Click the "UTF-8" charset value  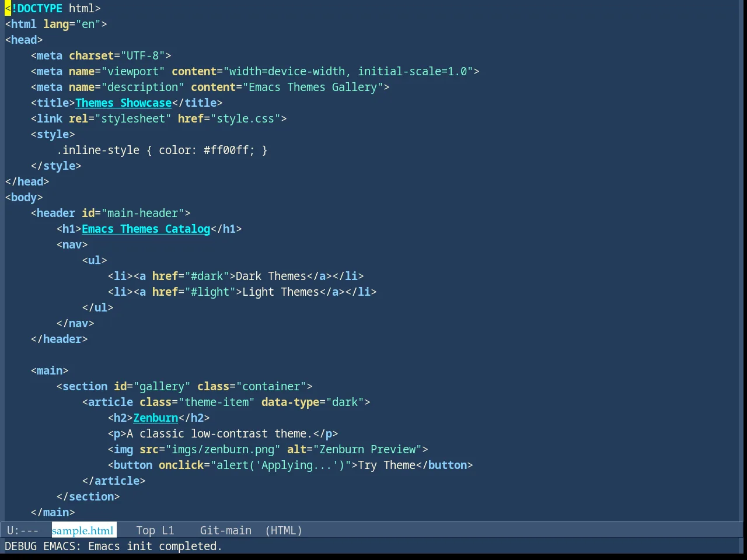143,55
